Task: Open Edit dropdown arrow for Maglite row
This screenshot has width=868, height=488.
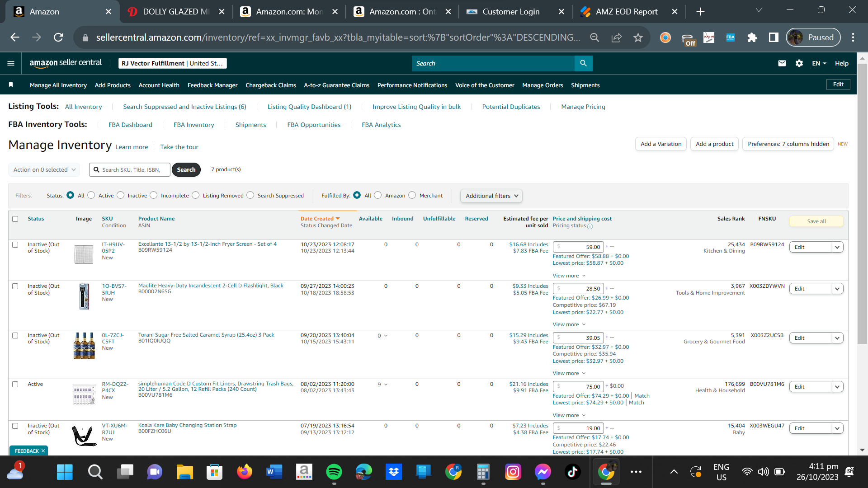Action: coord(837,289)
